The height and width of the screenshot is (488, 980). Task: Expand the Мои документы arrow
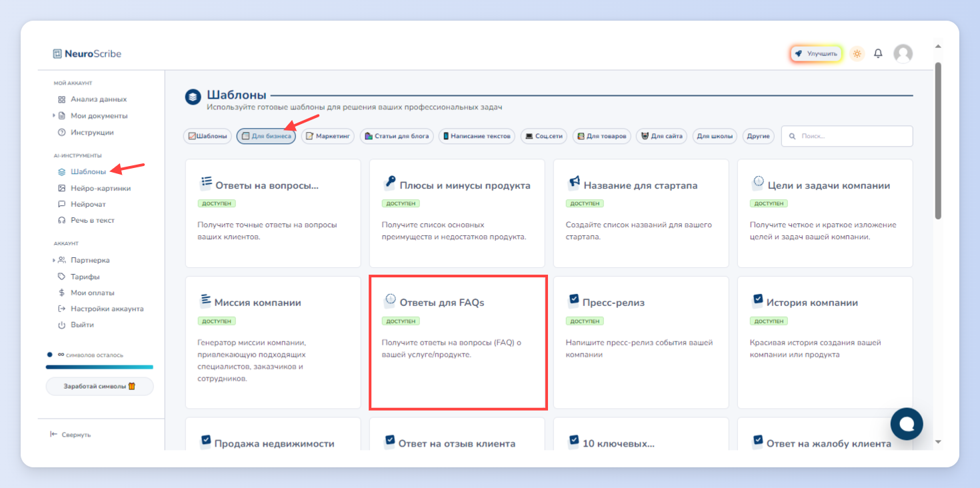tap(54, 116)
